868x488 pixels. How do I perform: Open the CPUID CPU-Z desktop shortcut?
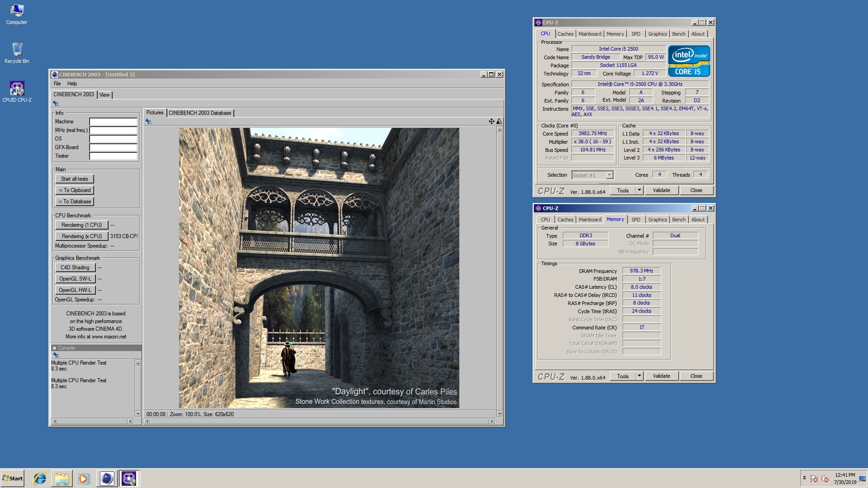click(17, 92)
